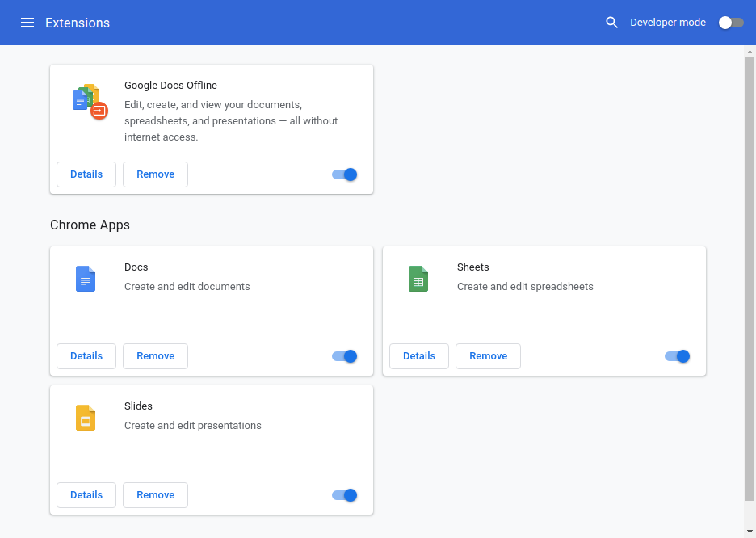Click the Slides app name text
The width and height of the screenshot is (756, 538).
tap(138, 406)
